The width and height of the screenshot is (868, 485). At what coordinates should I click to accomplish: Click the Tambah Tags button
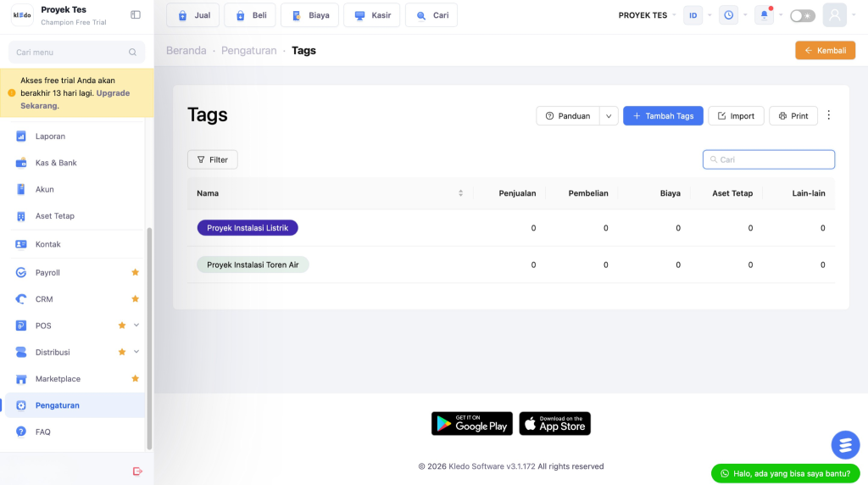(663, 115)
